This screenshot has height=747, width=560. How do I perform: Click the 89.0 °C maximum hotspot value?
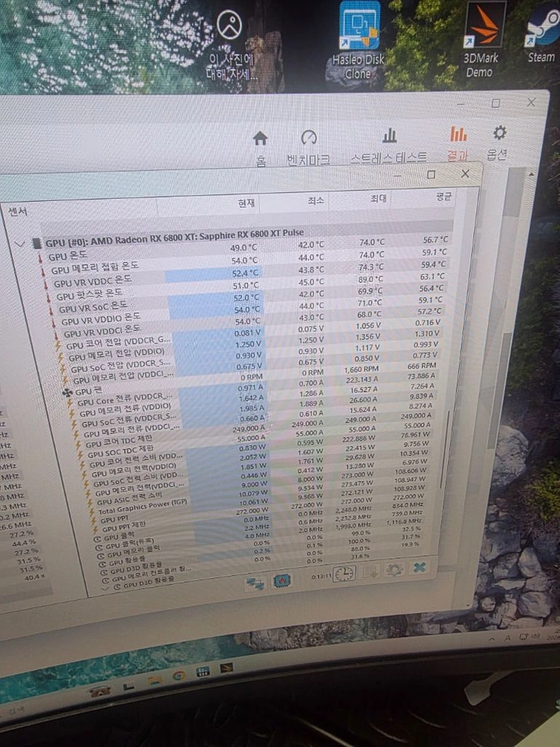tap(370, 279)
